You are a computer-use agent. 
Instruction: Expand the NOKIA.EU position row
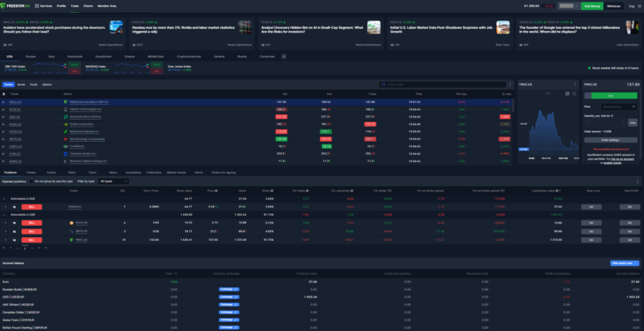[x=6, y=207]
